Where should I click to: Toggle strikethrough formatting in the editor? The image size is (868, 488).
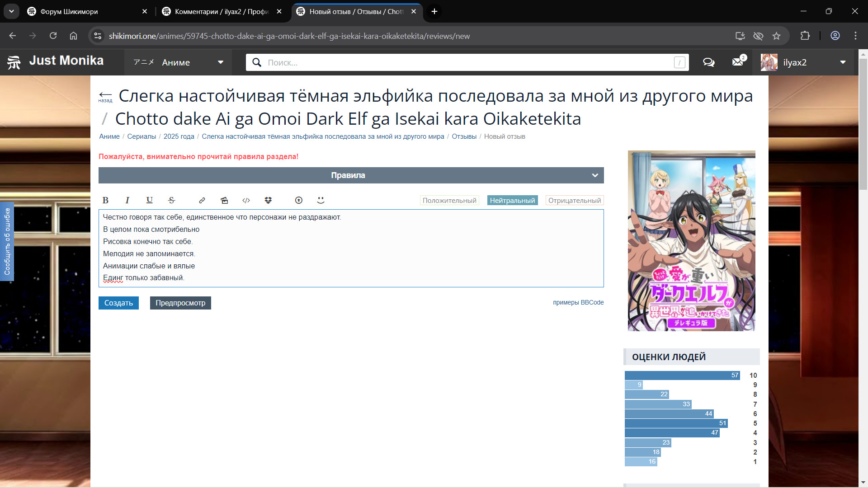coord(171,200)
